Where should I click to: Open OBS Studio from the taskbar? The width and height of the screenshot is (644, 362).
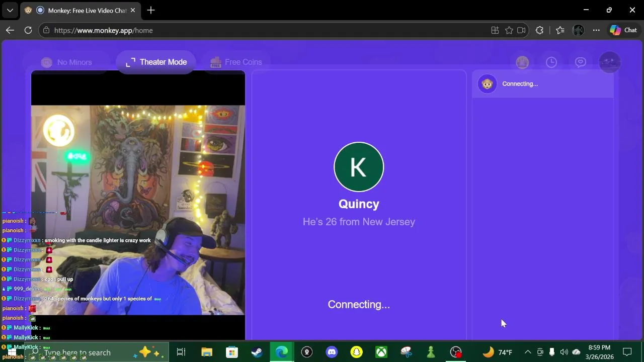click(x=456, y=352)
